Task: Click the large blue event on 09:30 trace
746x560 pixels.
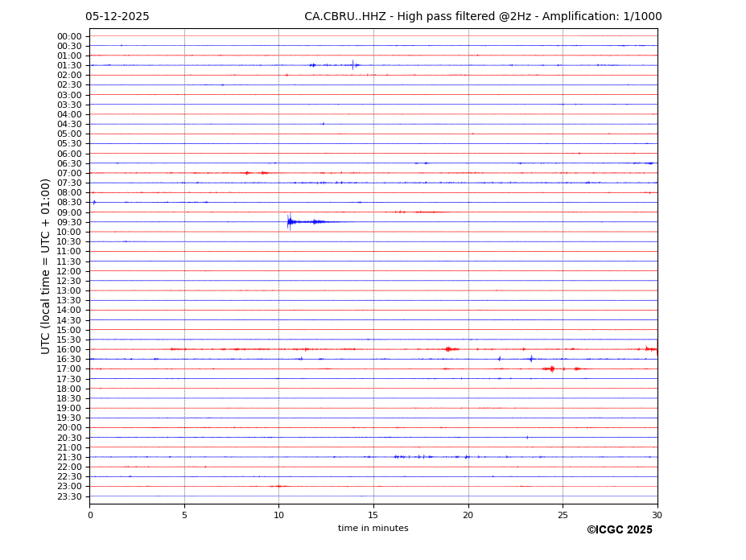Action: point(290,221)
